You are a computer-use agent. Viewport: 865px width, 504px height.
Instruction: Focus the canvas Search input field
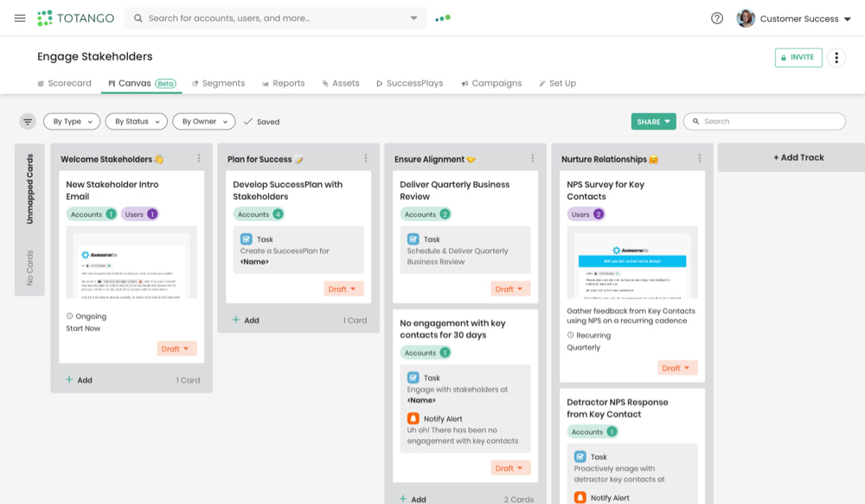[764, 121]
